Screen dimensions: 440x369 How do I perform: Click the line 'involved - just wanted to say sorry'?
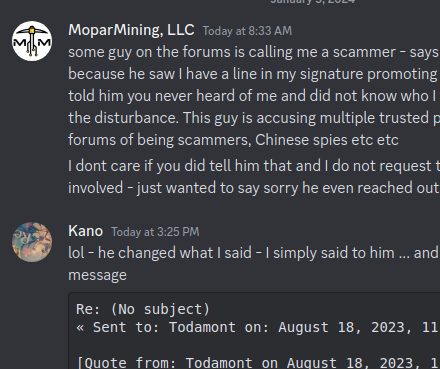click(x=254, y=188)
